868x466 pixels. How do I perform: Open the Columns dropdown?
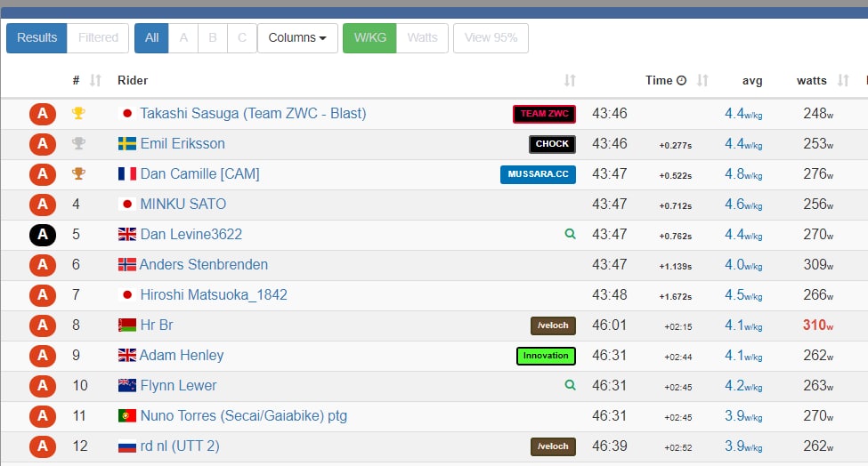pyautogui.click(x=298, y=38)
